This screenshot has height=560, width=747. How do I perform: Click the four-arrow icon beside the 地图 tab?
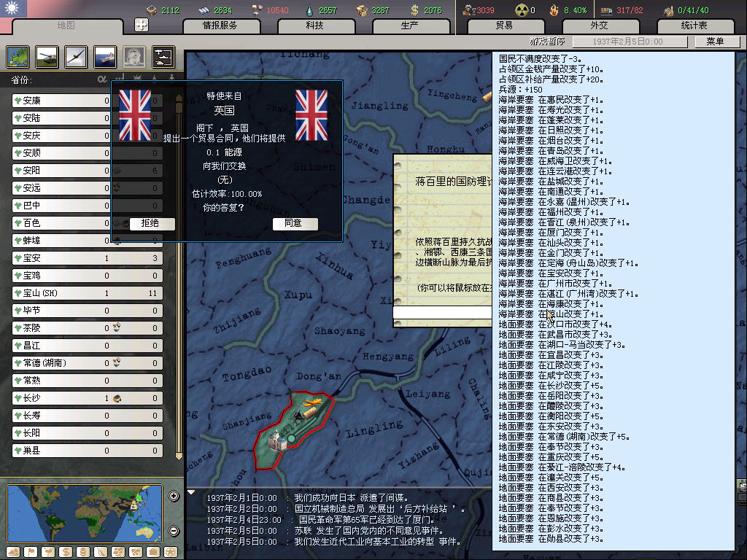pyautogui.click(x=142, y=25)
